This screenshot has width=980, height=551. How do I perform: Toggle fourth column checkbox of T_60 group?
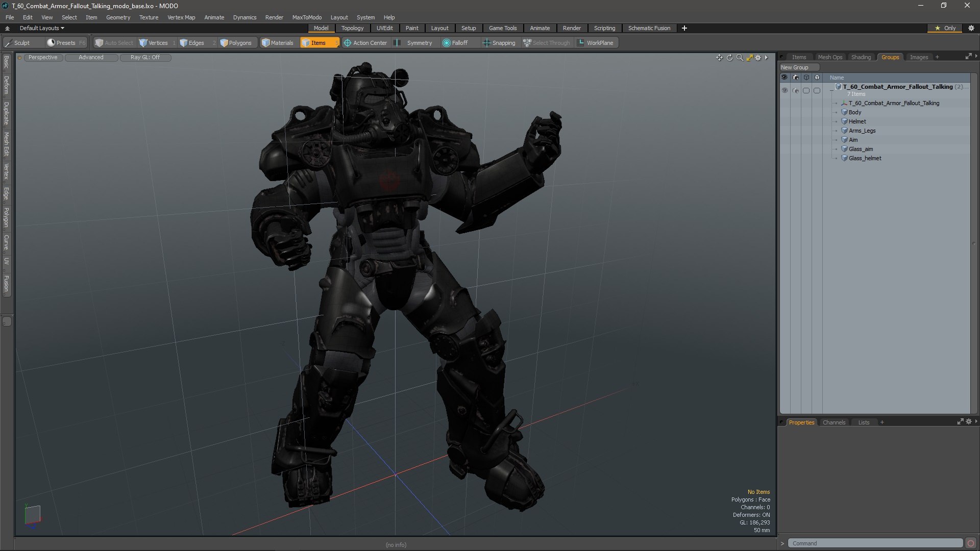[x=817, y=90]
